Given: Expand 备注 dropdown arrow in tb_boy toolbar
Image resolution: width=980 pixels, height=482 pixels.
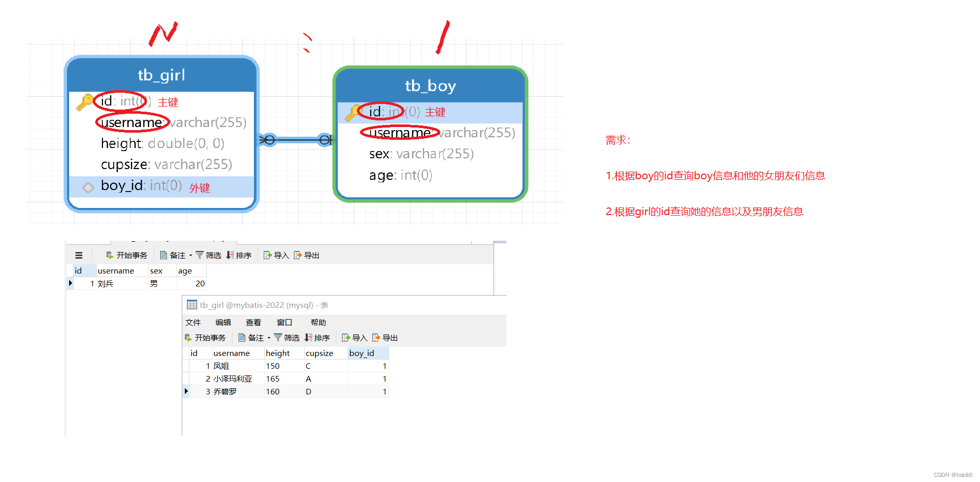Looking at the screenshot, I should [x=190, y=255].
